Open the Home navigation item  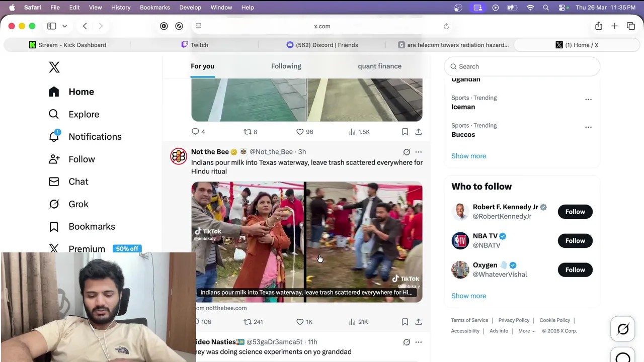pos(71,92)
